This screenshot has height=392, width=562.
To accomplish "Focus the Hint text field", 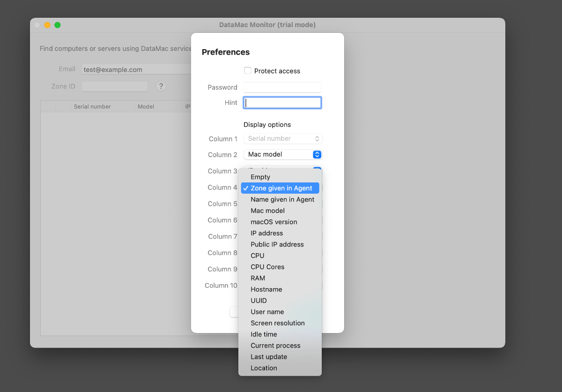I will click(x=282, y=103).
